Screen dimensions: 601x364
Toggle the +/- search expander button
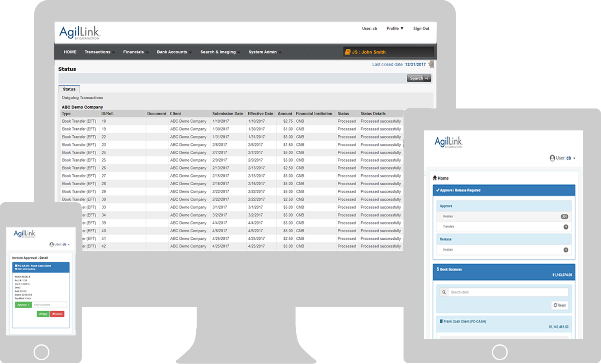[427, 78]
